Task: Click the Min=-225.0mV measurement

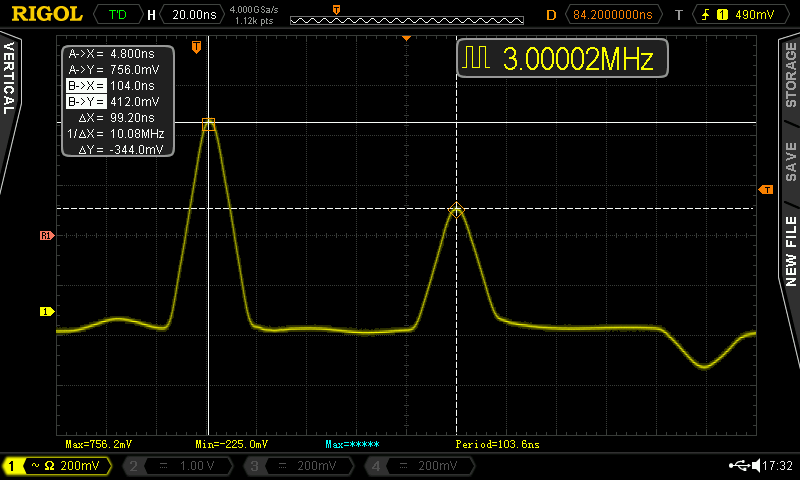Action: (232, 444)
